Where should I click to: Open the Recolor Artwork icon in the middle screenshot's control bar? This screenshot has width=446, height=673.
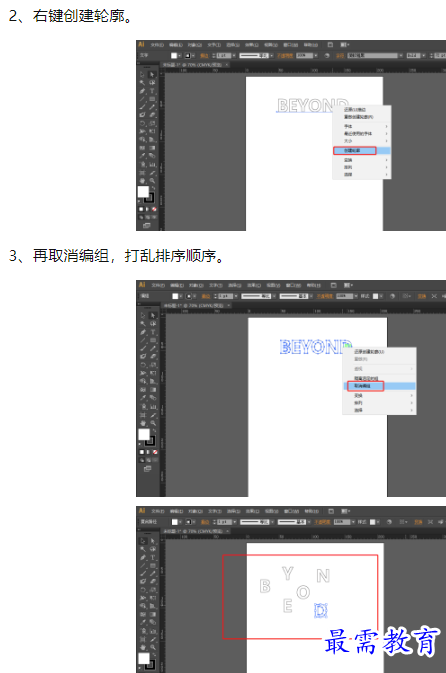click(x=392, y=296)
